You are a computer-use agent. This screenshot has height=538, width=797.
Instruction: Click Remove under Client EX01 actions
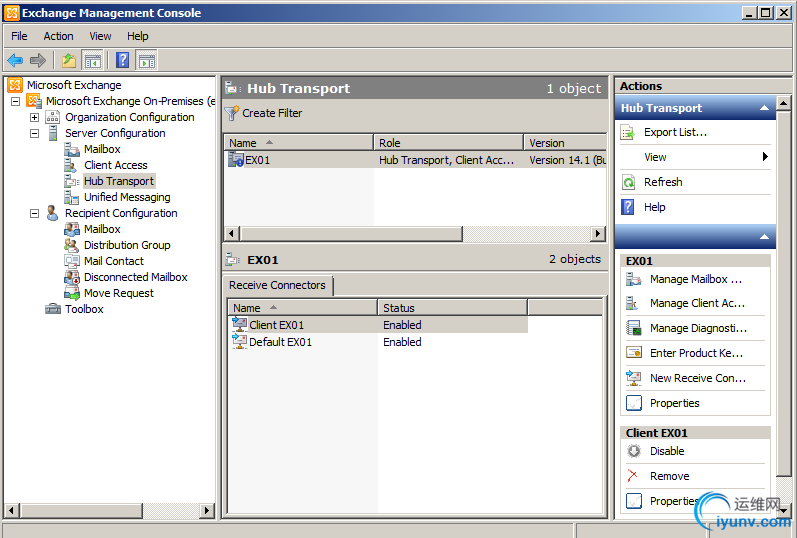669,476
